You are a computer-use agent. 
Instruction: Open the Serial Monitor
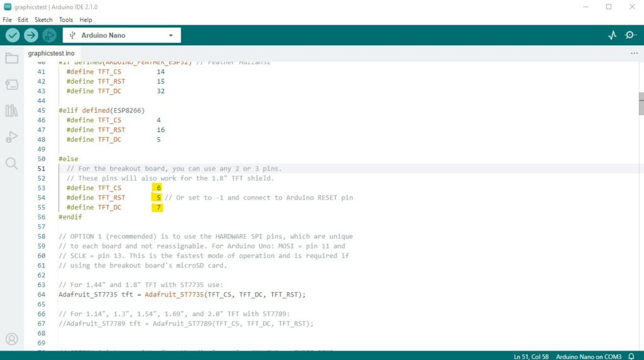click(630, 35)
